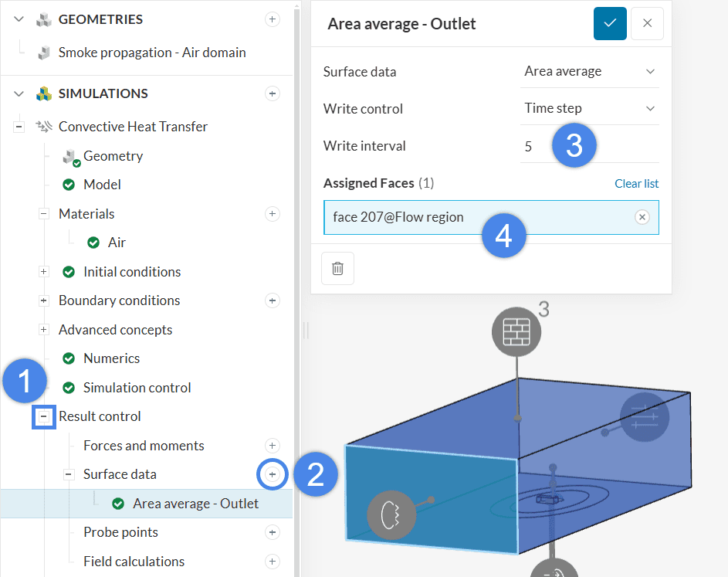Open the Surface data type dropdown
Viewport: 728px width, 577px height.
590,72
